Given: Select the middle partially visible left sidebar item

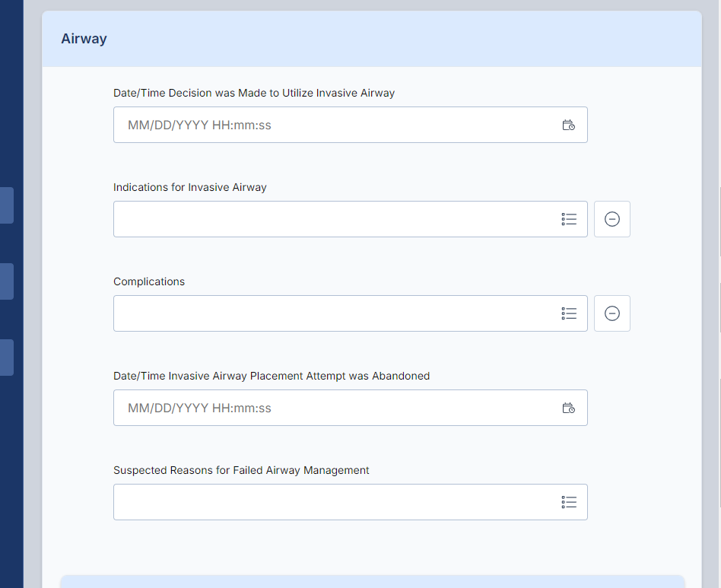Looking at the screenshot, I should pyautogui.click(x=6, y=281).
